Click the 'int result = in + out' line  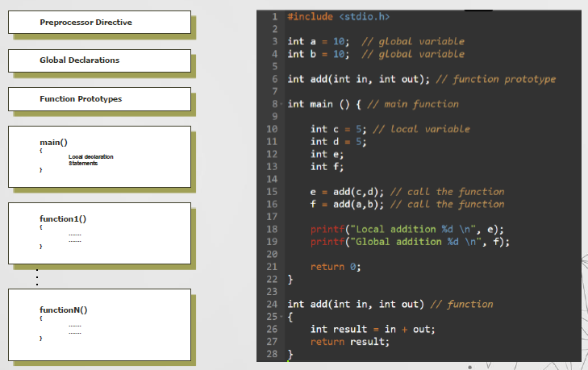(x=373, y=329)
